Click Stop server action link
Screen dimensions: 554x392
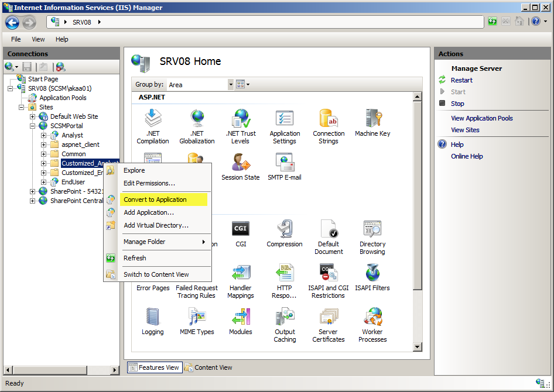457,104
